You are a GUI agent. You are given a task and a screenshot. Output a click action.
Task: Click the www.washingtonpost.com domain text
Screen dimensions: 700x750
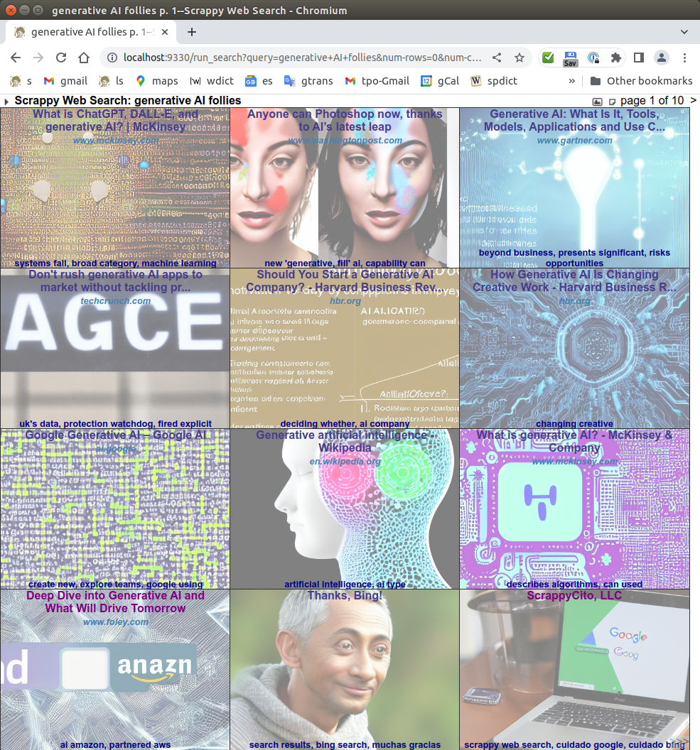[x=345, y=141]
